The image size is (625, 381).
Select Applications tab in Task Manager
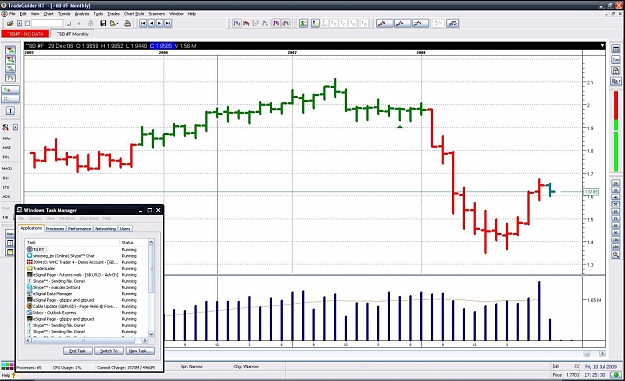[31, 228]
